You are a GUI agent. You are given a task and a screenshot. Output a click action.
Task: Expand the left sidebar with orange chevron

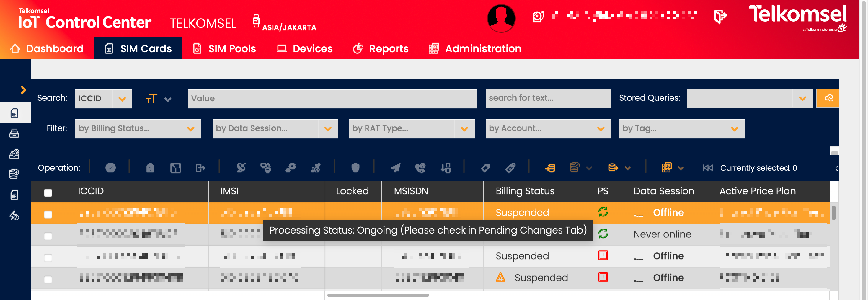click(23, 90)
